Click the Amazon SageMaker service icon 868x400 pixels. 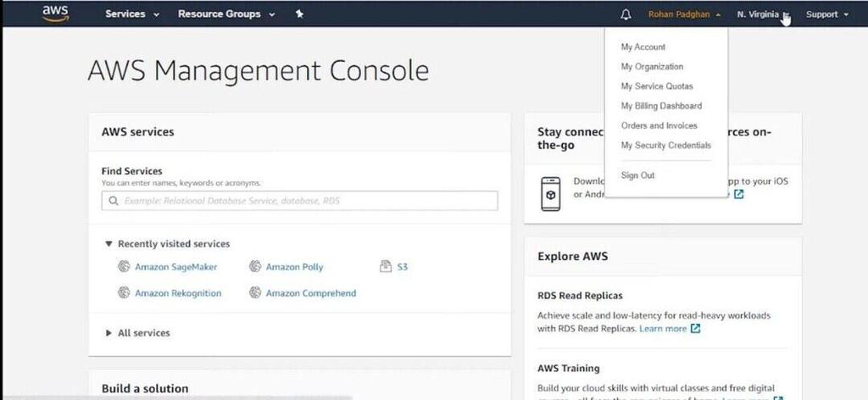124,267
